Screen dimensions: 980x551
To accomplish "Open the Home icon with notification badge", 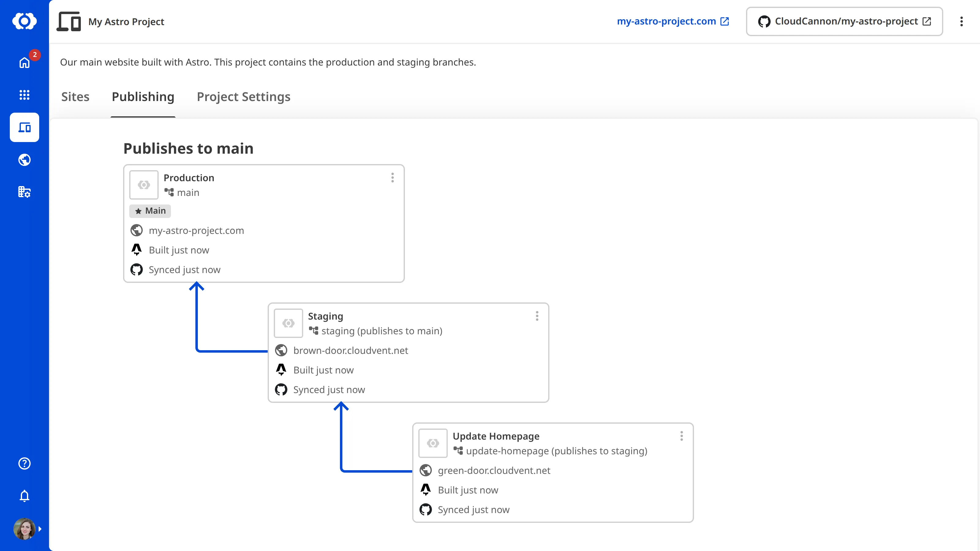I will pyautogui.click(x=24, y=63).
